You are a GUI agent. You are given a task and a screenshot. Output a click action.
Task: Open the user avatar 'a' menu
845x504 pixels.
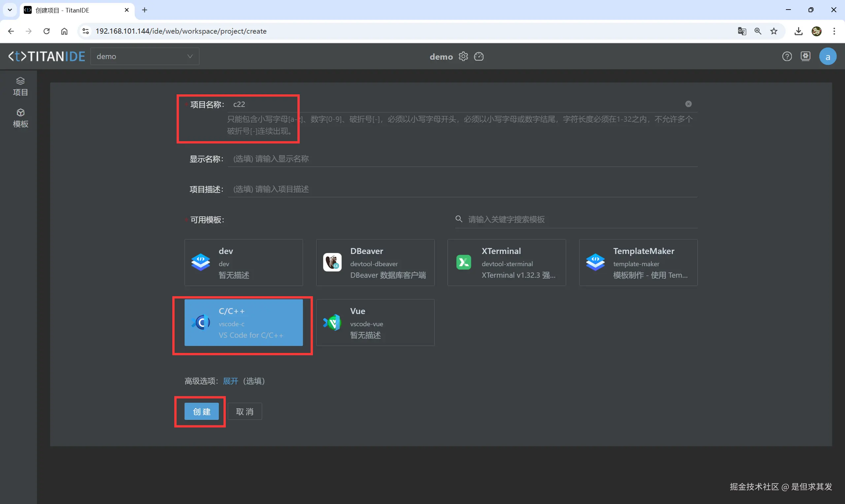(828, 57)
